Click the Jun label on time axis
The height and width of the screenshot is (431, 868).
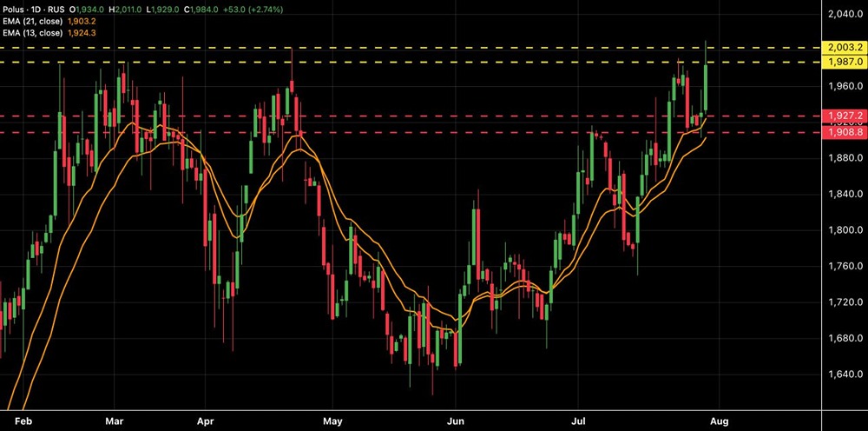[455, 421]
